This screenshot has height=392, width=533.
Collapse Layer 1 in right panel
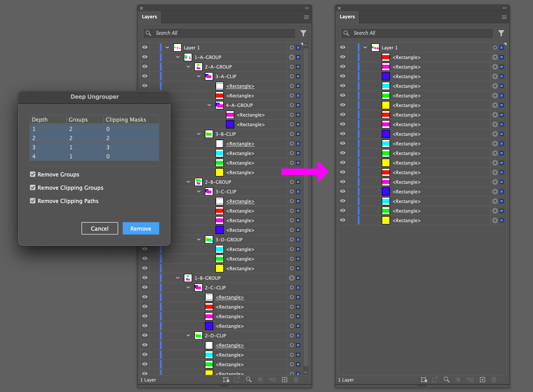click(x=365, y=48)
